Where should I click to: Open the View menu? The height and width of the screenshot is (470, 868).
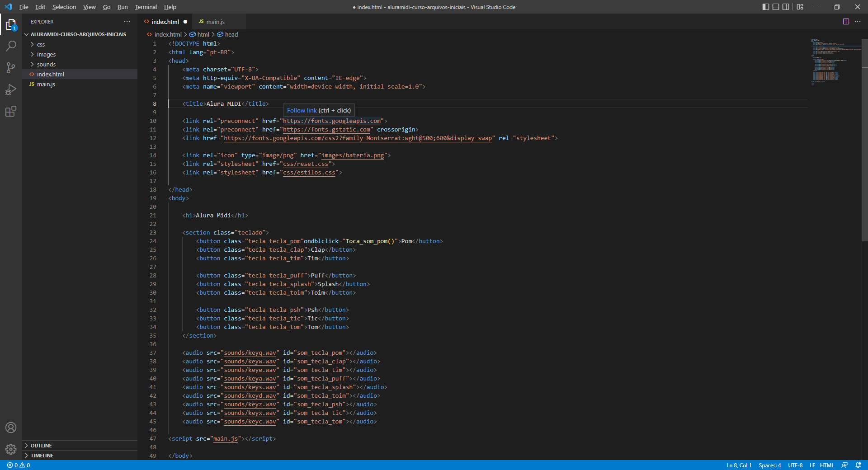89,7
